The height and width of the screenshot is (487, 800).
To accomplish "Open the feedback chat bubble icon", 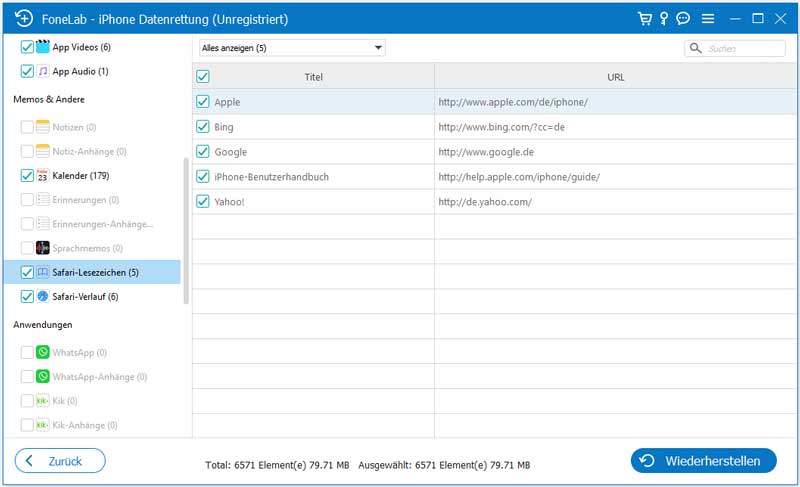I will [x=683, y=18].
